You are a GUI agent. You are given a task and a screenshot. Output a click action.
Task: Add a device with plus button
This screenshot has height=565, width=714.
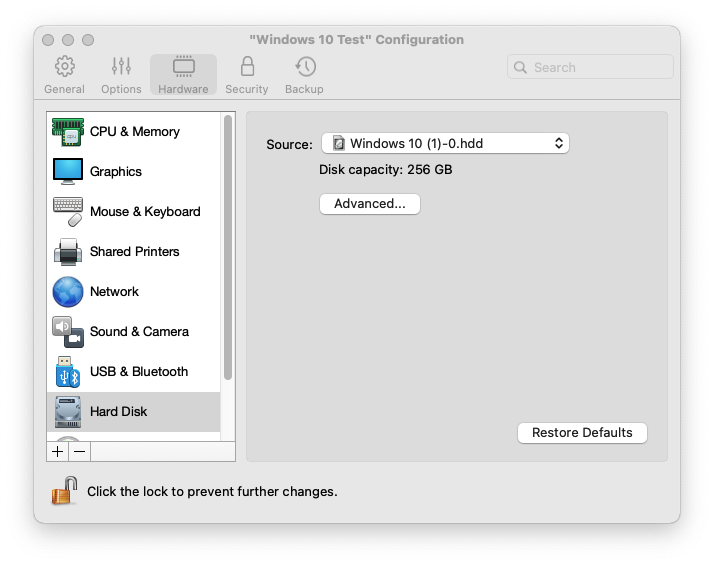click(x=58, y=452)
